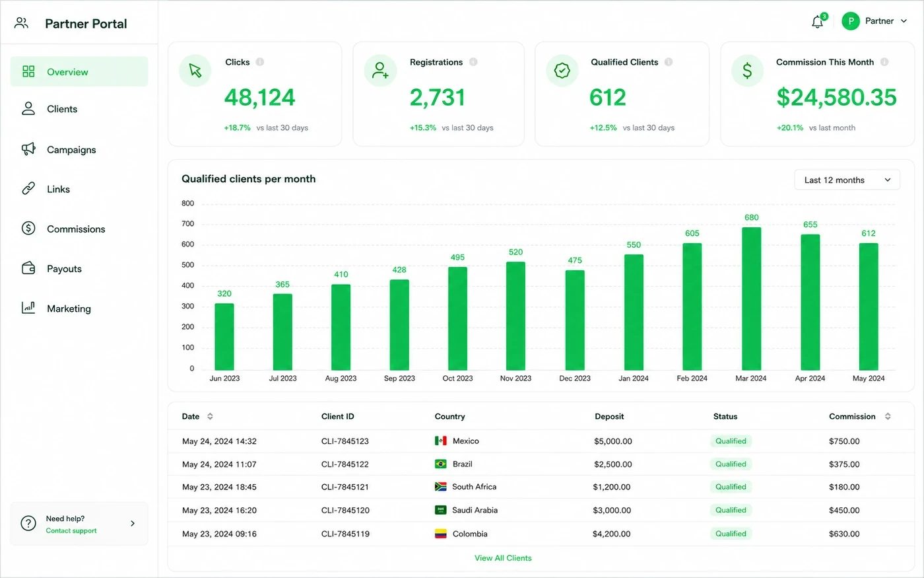Image resolution: width=924 pixels, height=578 pixels.
Task: Click the Deposit column header
Action: point(609,416)
